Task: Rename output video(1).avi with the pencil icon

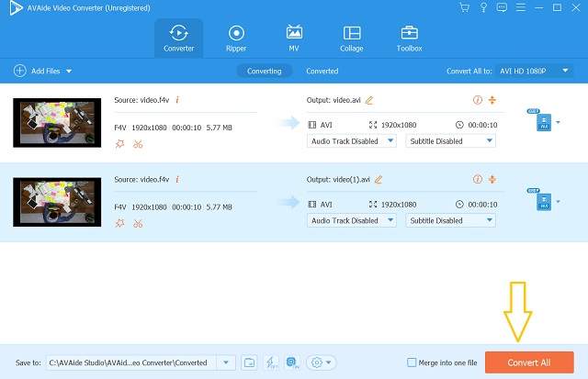Action: click(x=379, y=179)
